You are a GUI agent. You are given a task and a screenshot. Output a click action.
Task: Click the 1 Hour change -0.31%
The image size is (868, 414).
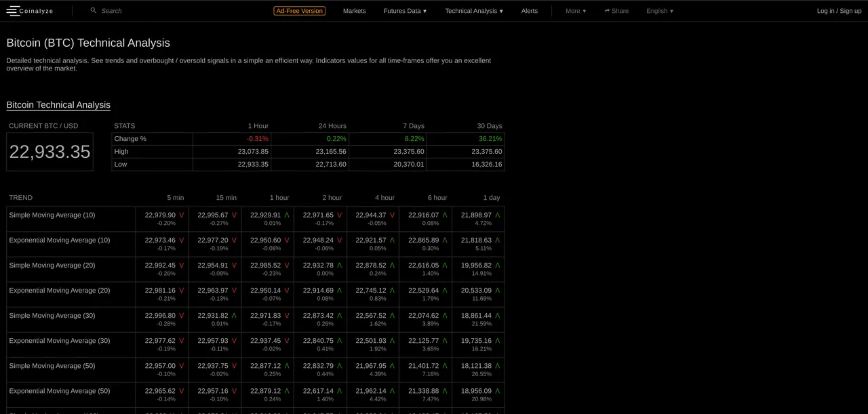coord(258,139)
